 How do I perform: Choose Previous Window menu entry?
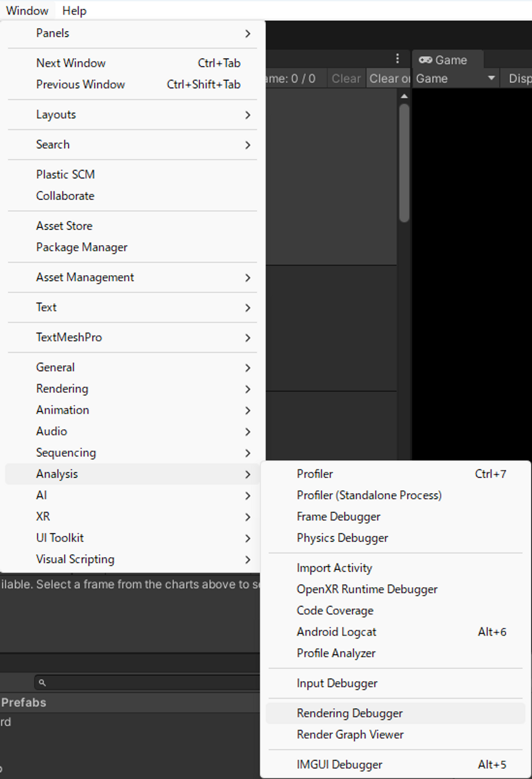point(133,85)
